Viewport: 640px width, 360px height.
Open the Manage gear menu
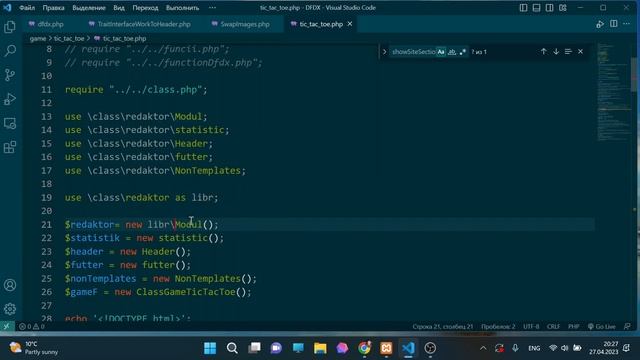click(10, 309)
